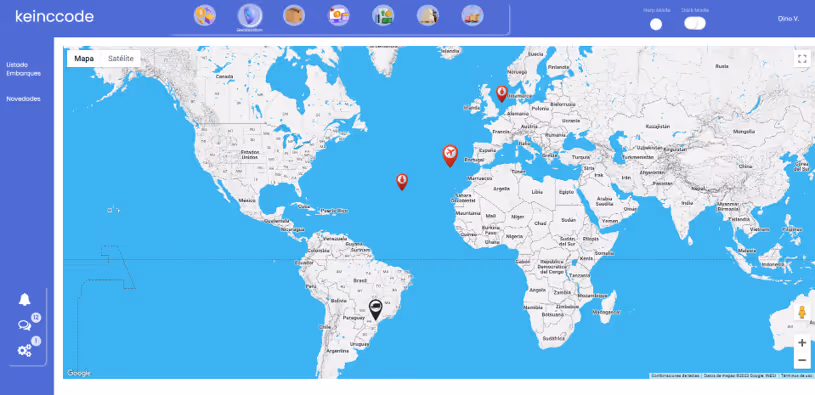Click the red marker over the United Kingdom
This screenshot has width=815, height=395.
point(502,94)
